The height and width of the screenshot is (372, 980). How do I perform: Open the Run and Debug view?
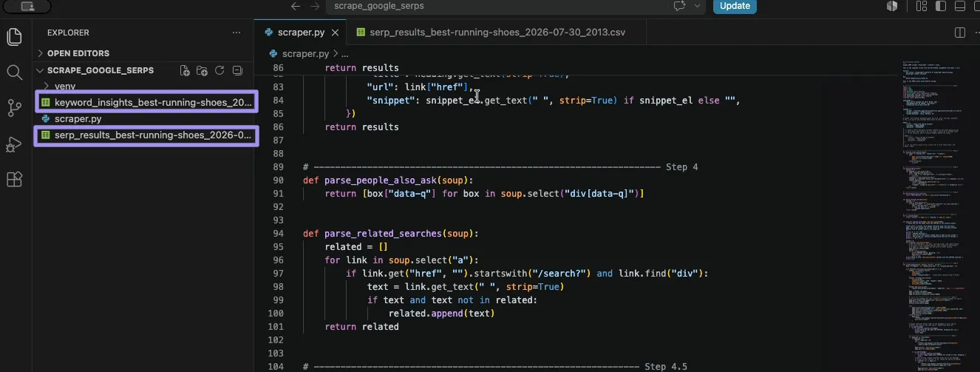(14, 143)
